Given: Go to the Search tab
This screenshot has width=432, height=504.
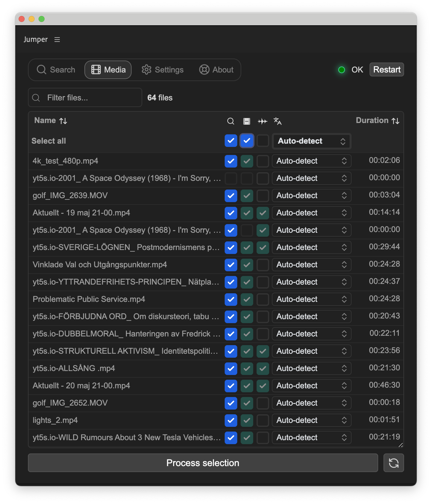Looking at the screenshot, I should pos(56,70).
